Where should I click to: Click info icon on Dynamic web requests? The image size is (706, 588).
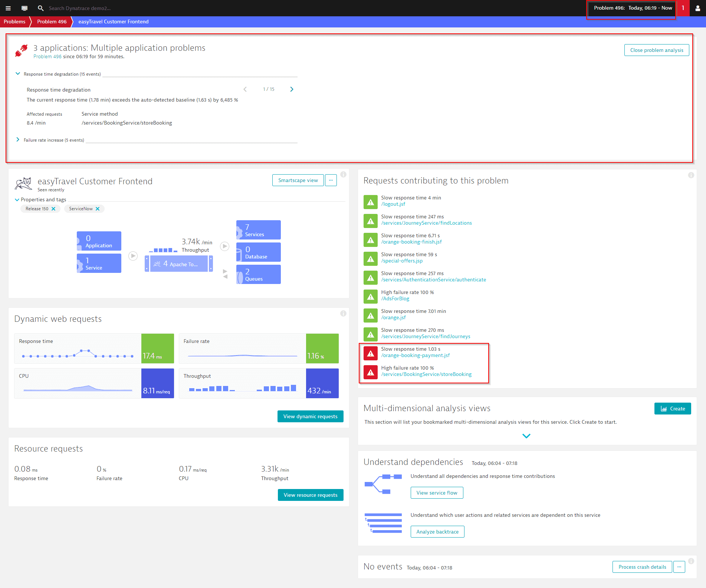tap(344, 313)
